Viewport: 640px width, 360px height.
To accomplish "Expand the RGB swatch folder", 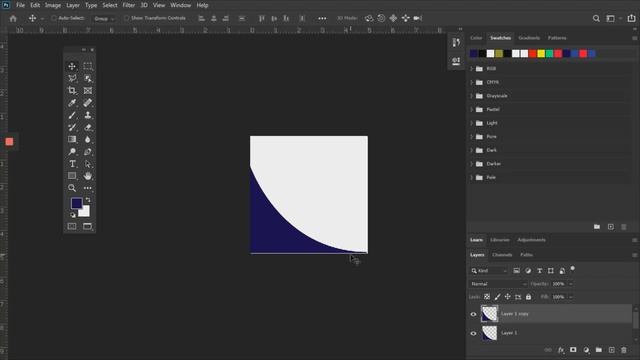I will coord(471,69).
